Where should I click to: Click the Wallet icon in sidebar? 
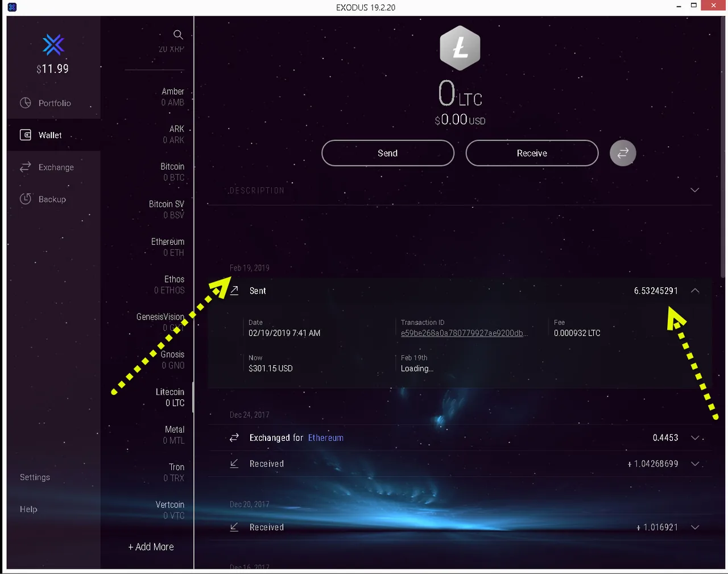coord(26,135)
